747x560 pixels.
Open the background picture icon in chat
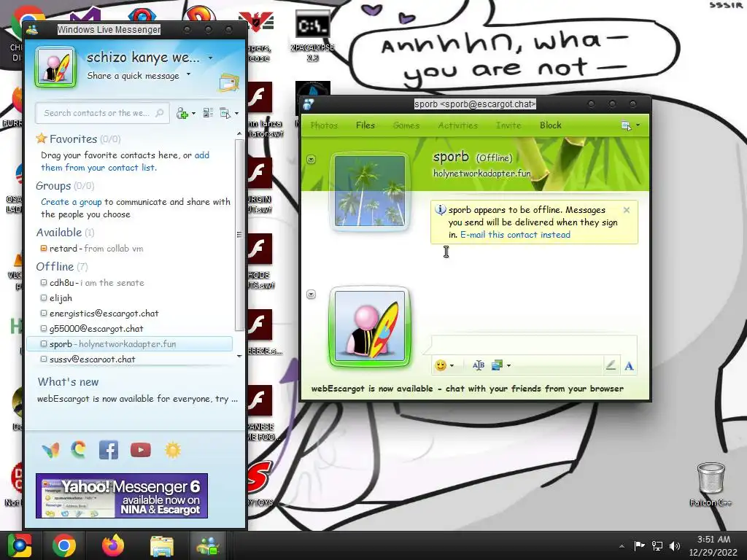tap(497, 365)
